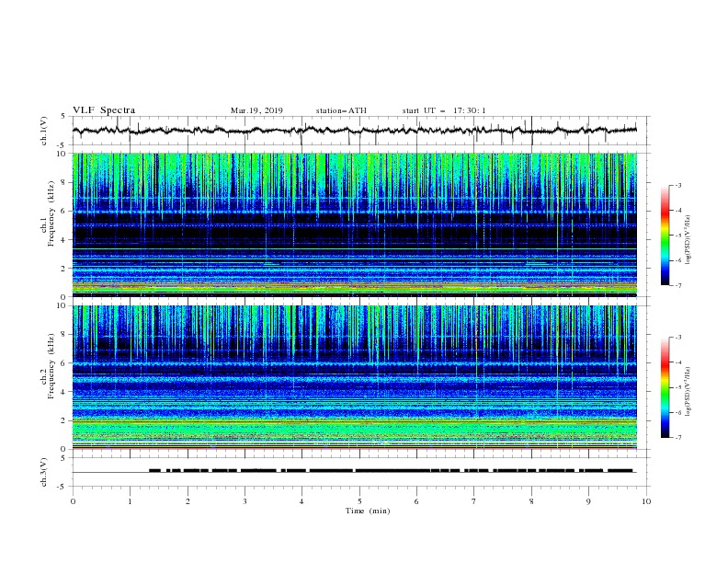The height and width of the screenshot is (563, 728).
Task: Click time axis tick label "7"
Action: (x=474, y=501)
